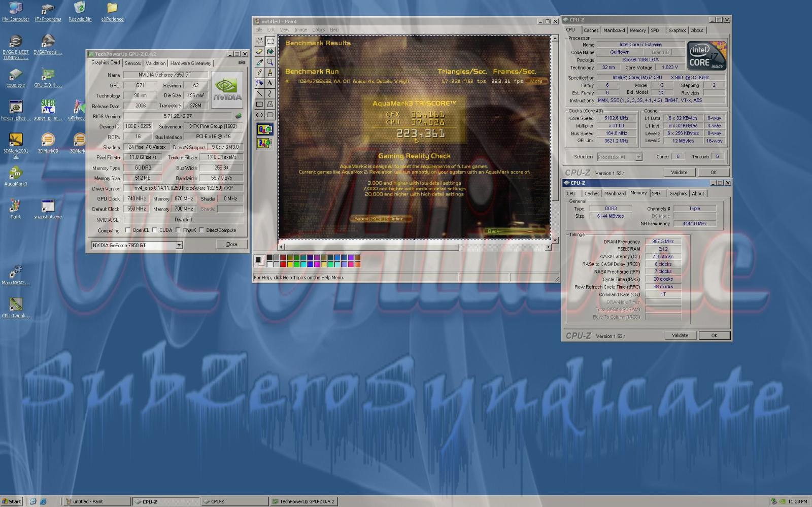Screen dimensions: 812x507
Task: Click Validate in the upper CPU-Z window
Action: 679,173
